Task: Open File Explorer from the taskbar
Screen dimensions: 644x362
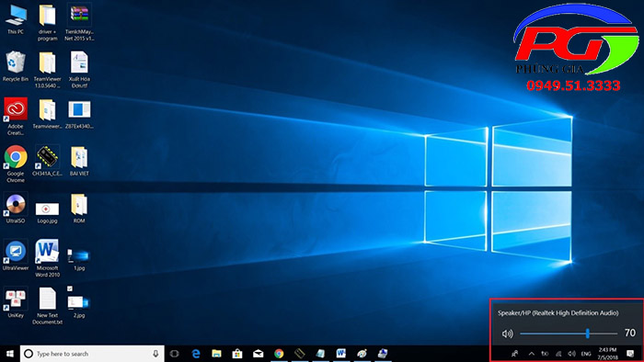Action: tap(216, 354)
